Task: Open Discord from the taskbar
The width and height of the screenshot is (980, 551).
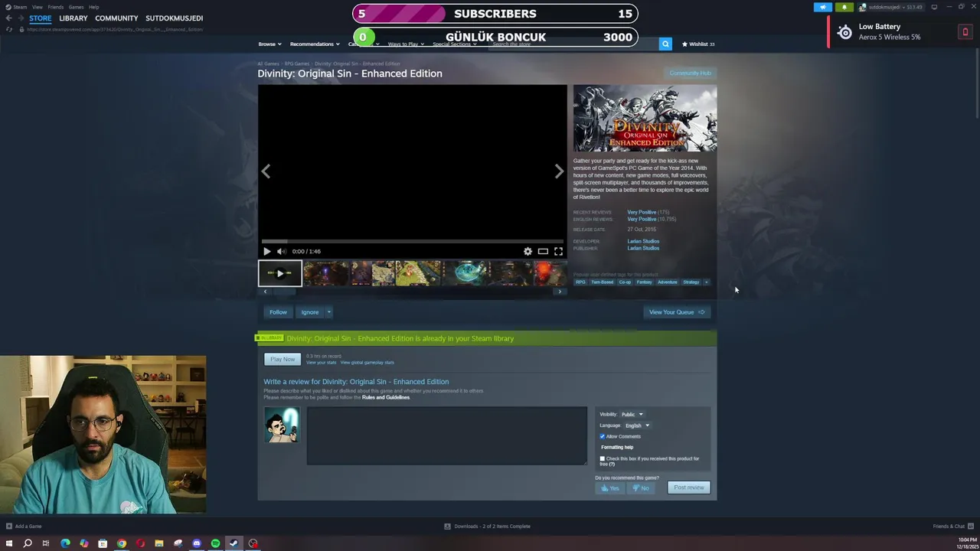Action: 197,543
